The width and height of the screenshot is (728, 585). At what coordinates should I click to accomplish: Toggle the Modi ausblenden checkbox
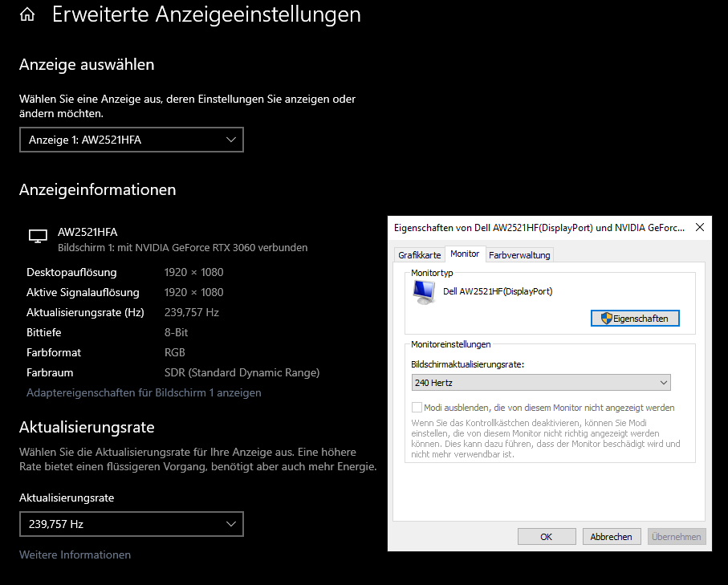click(x=417, y=407)
